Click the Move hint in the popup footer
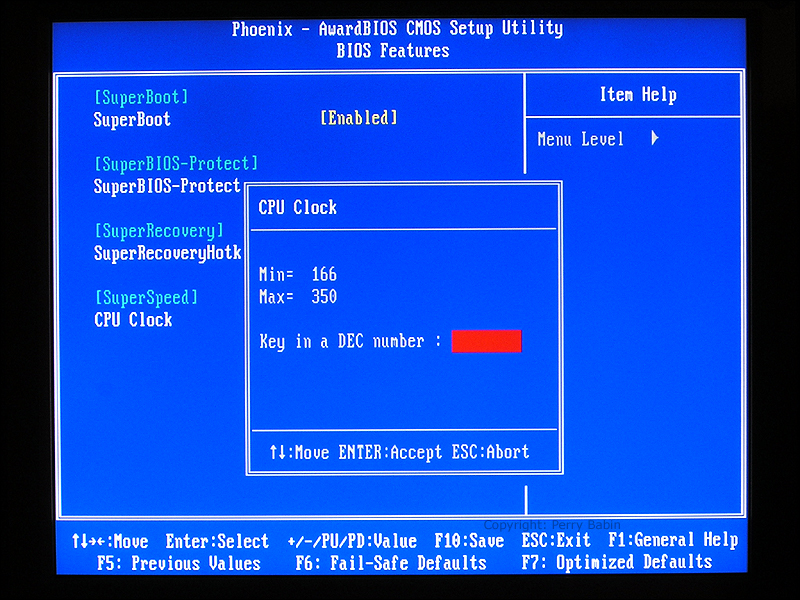 click(299, 452)
